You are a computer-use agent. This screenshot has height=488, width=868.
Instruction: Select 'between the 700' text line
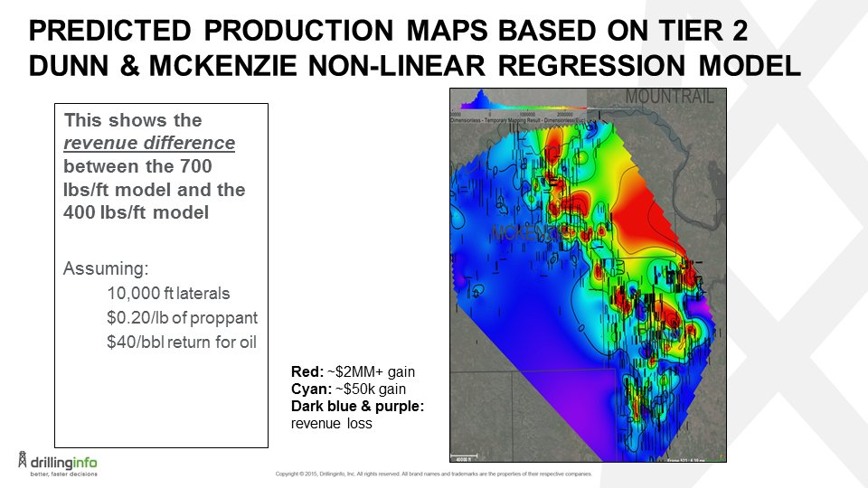137,166
